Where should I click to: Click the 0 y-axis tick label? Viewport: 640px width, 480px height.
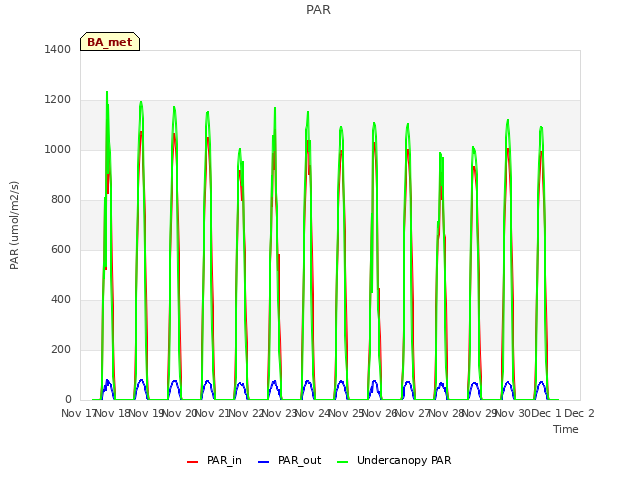coord(68,400)
